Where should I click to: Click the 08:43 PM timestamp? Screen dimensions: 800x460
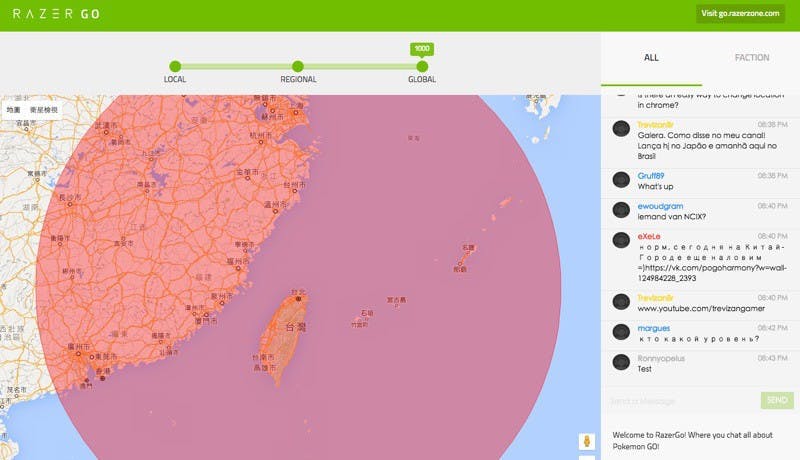(772, 359)
